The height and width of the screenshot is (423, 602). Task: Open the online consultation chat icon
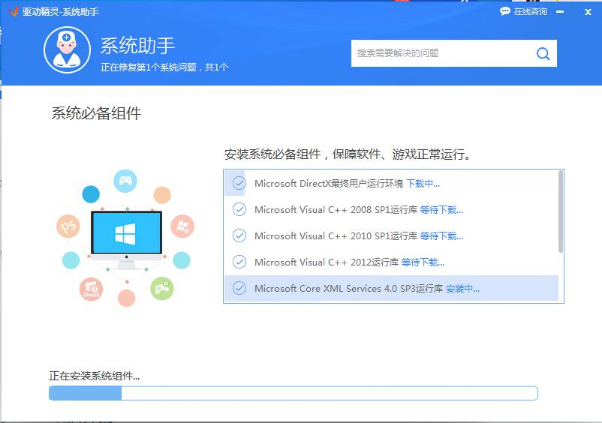coord(504,11)
